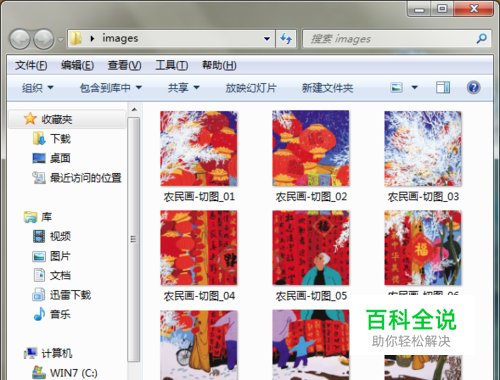The height and width of the screenshot is (380, 500).
Task: Open Help with question mark icon
Action: pyautogui.click(x=473, y=88)
